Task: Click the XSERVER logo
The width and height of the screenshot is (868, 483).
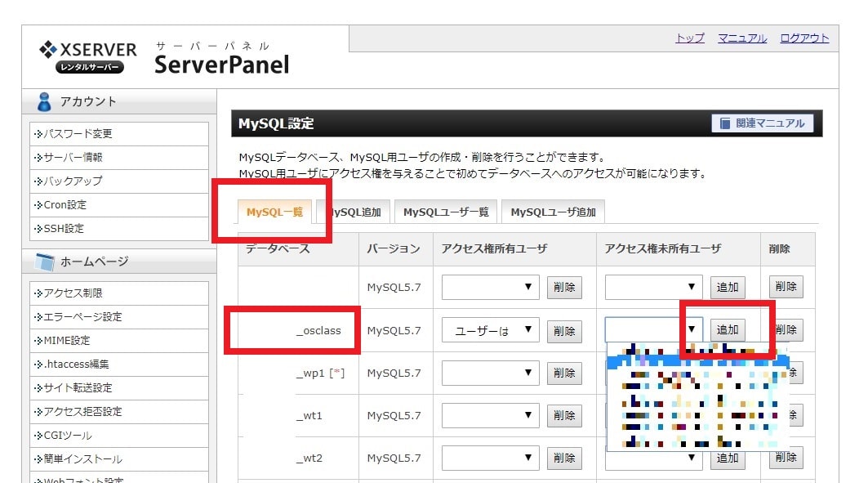Action: [87, 55]
